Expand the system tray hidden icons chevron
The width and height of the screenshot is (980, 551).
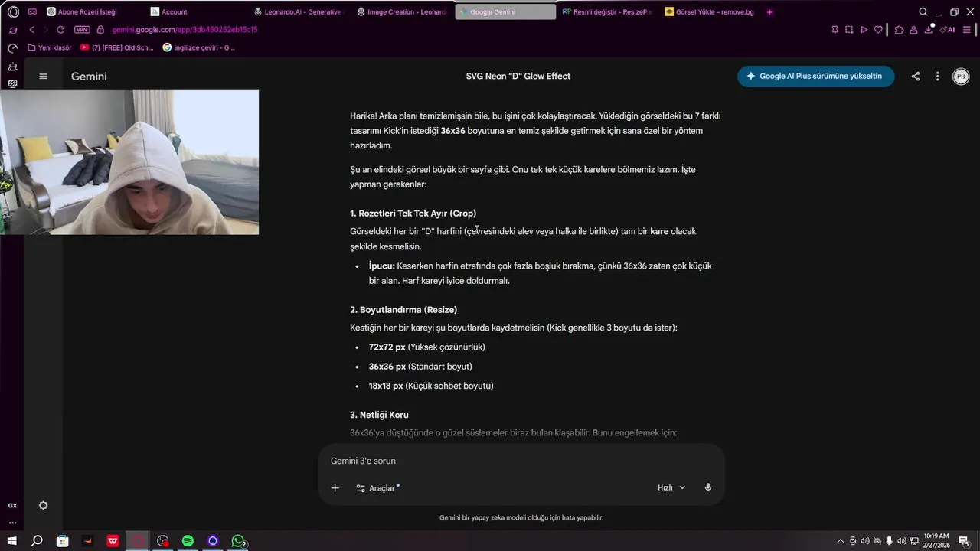click(x=840, y=541)
